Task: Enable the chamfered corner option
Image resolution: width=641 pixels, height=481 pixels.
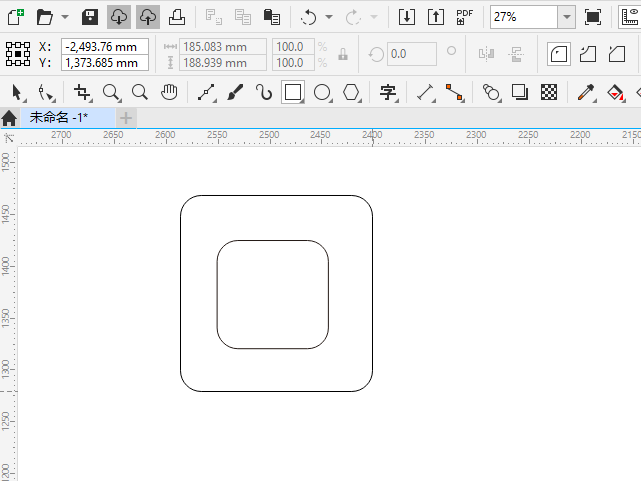Action: [616, 54]
